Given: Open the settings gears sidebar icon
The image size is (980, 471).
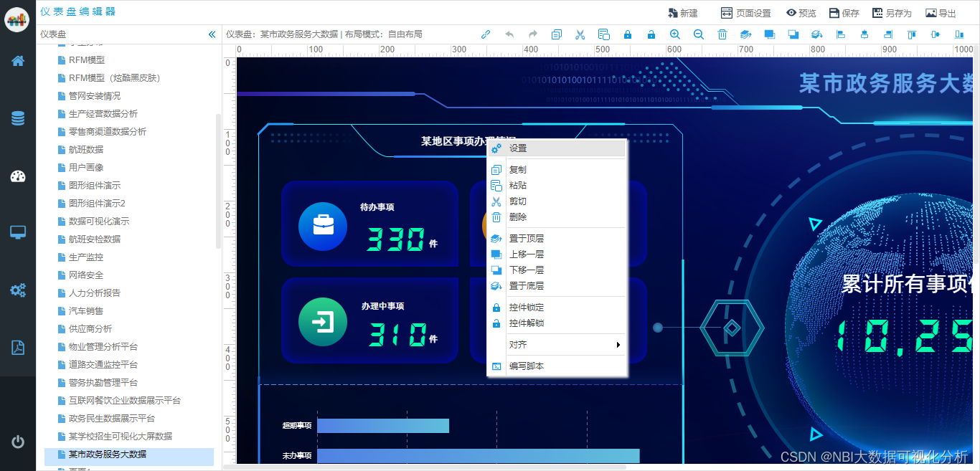Looking at the screenshot, I should tap(18, 290).
